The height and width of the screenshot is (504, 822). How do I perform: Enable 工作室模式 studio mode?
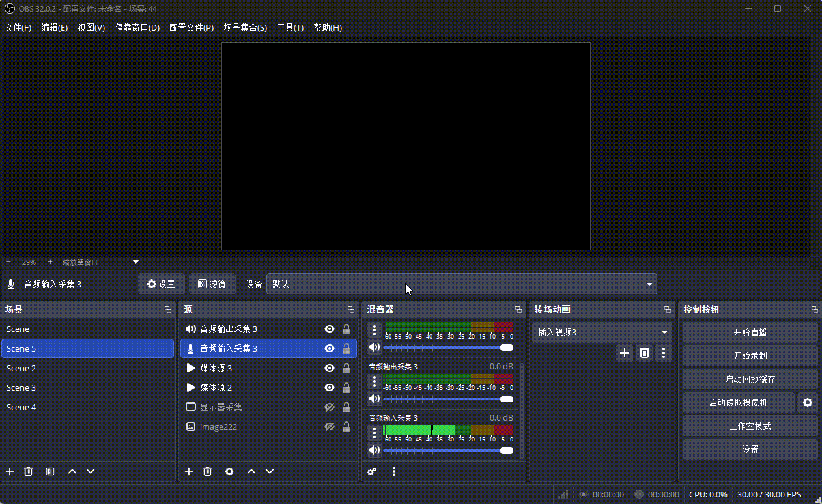pos(750,425)
